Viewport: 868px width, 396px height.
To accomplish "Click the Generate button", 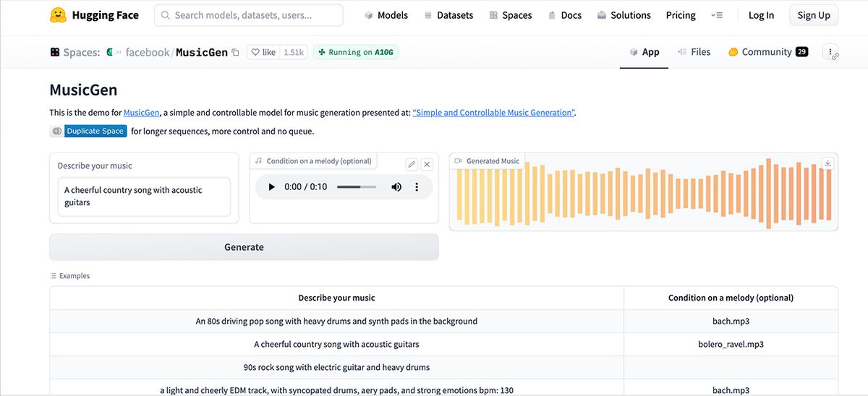I will coord(244,247).
